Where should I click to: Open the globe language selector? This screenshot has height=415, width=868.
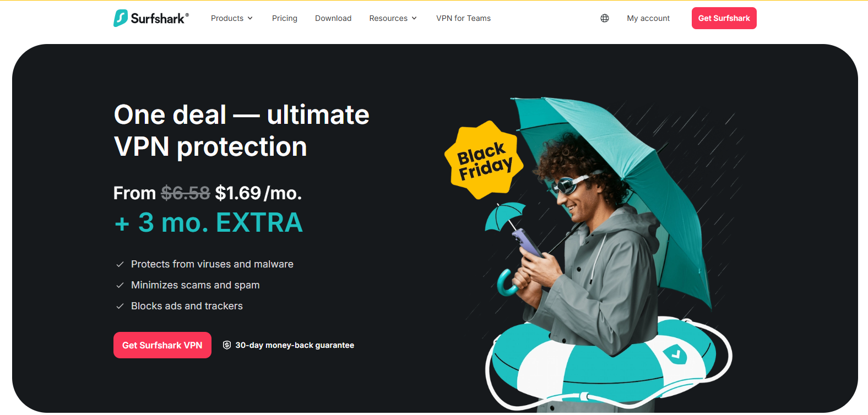605,18
